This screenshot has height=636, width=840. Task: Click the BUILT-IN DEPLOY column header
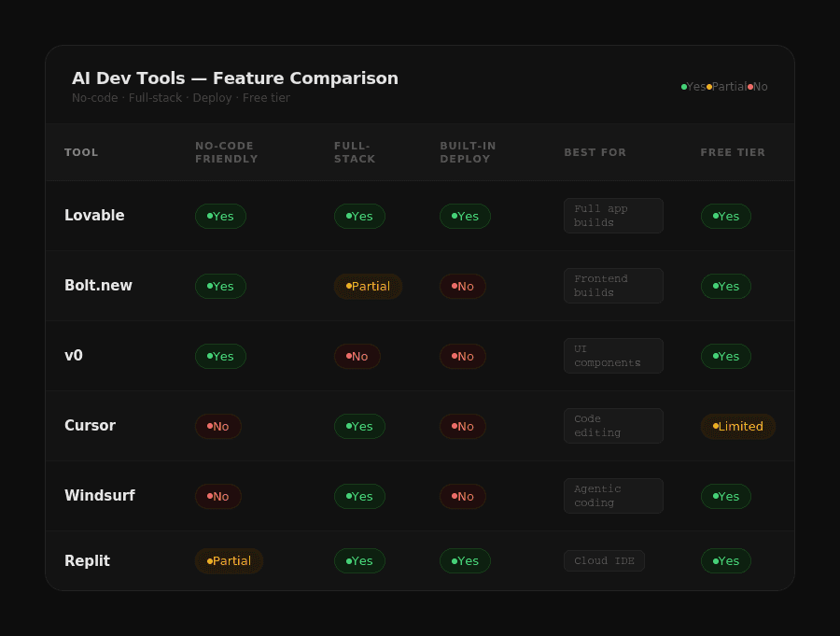pos(469,152)
